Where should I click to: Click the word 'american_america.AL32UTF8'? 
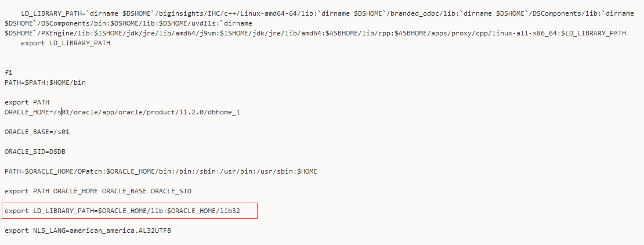120,230
